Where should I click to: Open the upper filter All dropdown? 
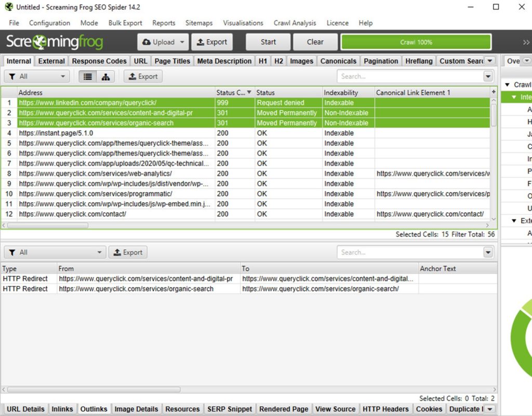(x=37, y=76)
